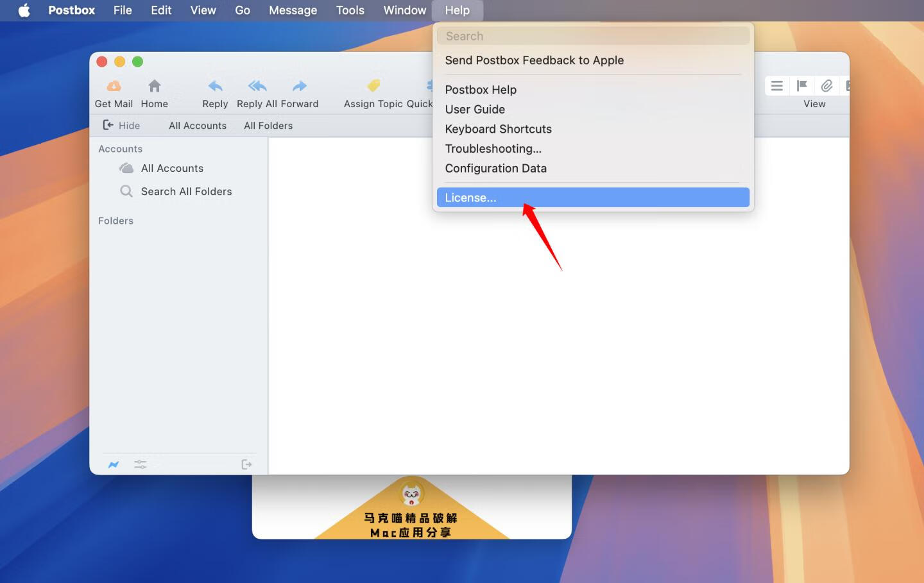924x583 pixels.
Task: Click the Forward label in toolbar
Action: (x=300, y=104)
